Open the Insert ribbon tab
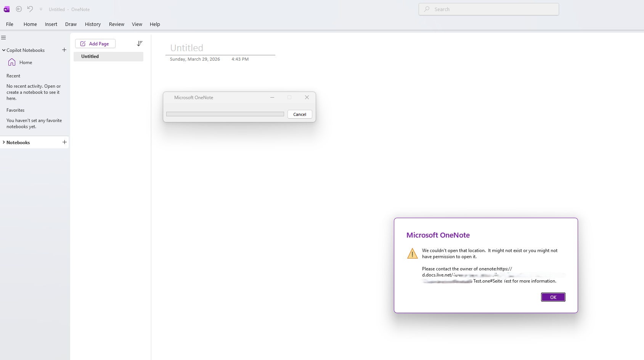Viewport: 644px width, 360px height. [x=51, y=24]
